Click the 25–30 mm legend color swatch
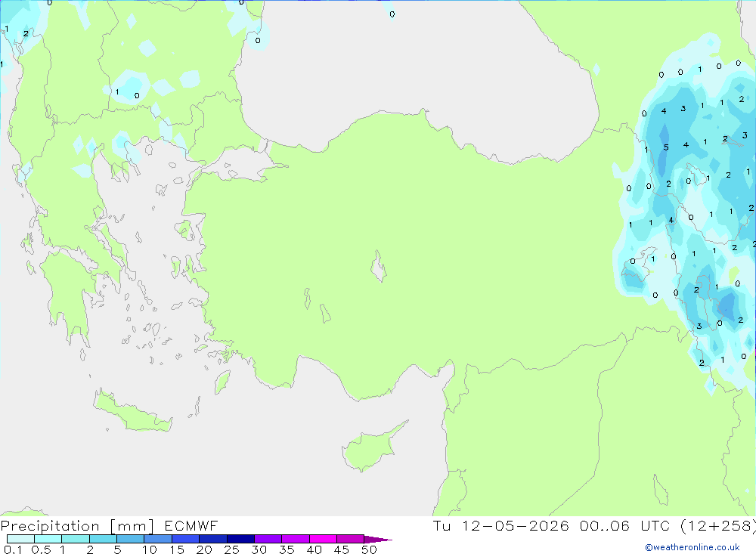The height and width of the screenshot is (554, 756). point(240,539)
